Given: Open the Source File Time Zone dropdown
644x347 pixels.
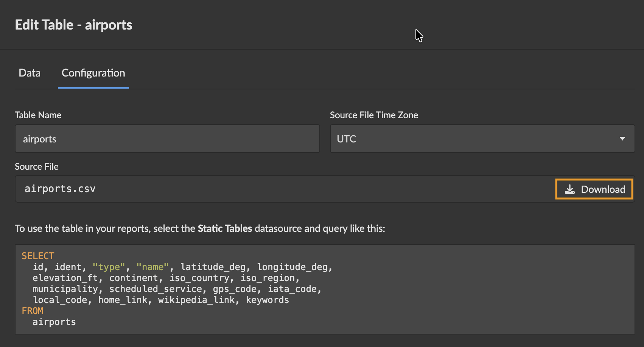Looking at the screenshot, I should click(482, 139).
